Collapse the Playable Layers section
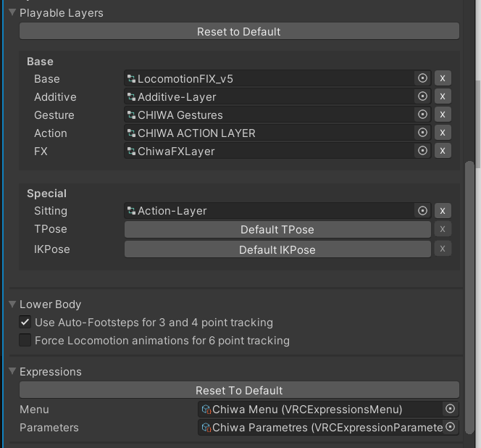Screen dimensions: 481x448 click(x=12, y=13)
